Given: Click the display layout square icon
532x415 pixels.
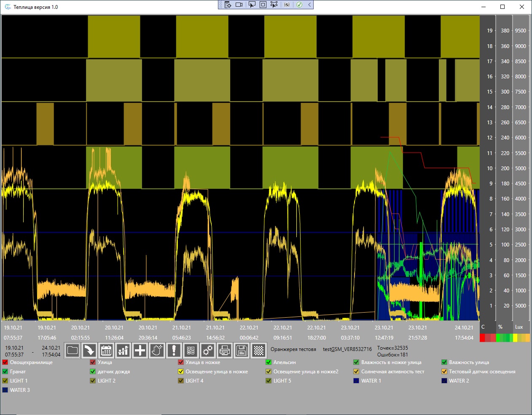Looking at the screenshot, I should point(263,5).
